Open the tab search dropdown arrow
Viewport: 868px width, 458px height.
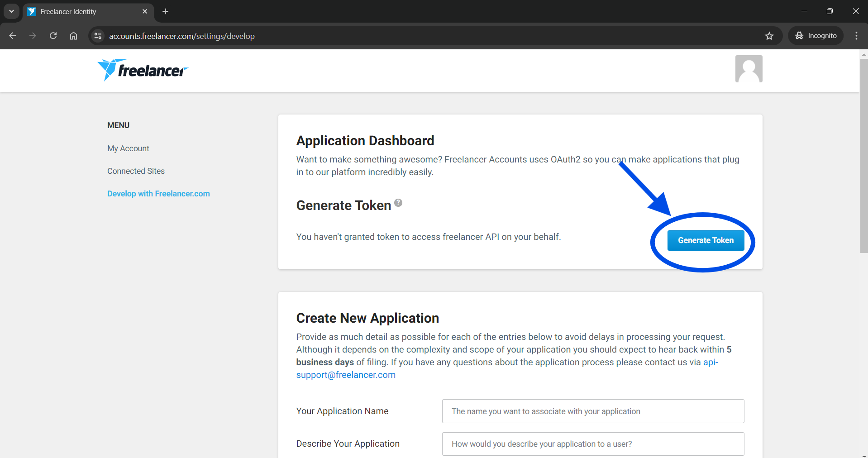[11, 11]
